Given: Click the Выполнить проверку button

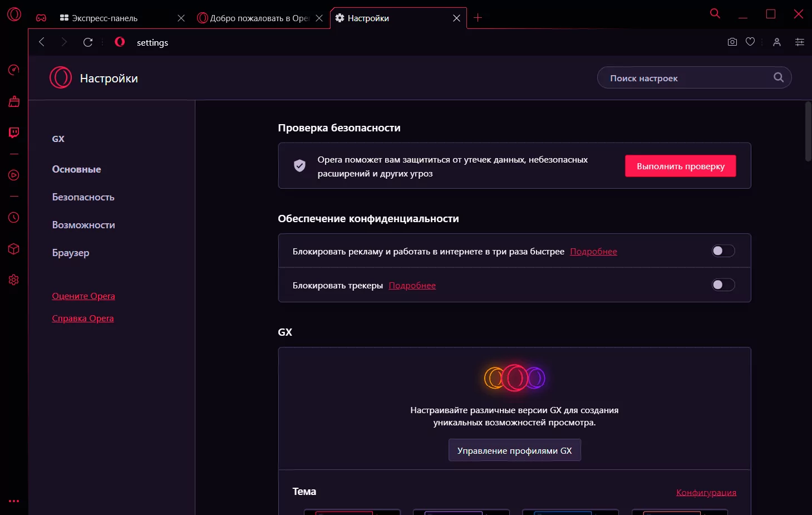Looking at the screenshot, I should pyautogui.click(x=681, y=166).
